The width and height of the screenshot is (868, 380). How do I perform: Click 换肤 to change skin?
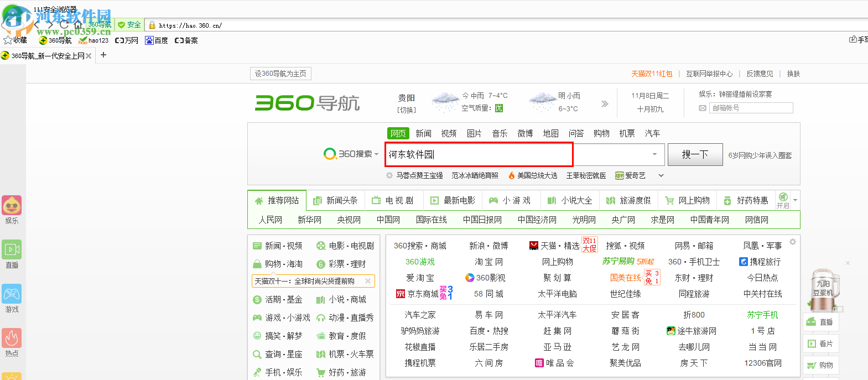(793, 74)
